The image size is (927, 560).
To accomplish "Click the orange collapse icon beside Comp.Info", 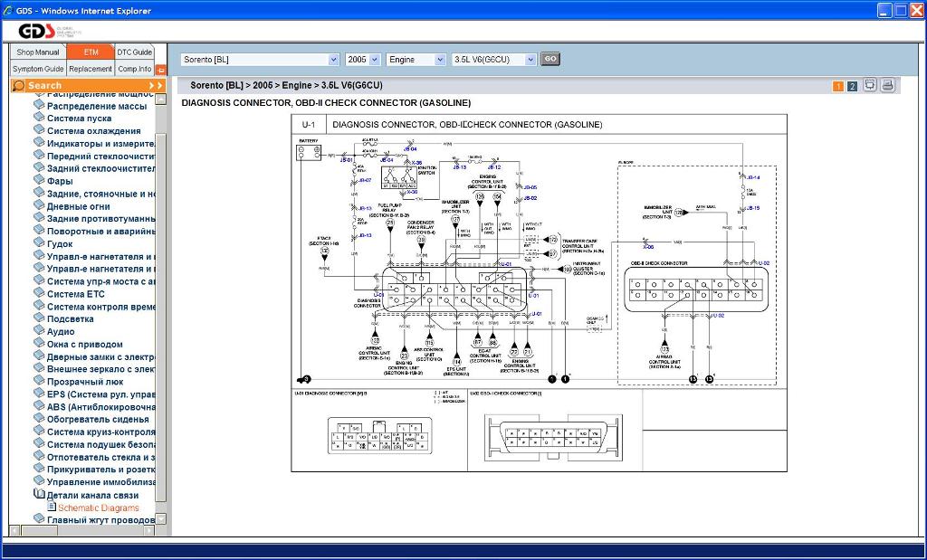I will [x=161, y=70].
